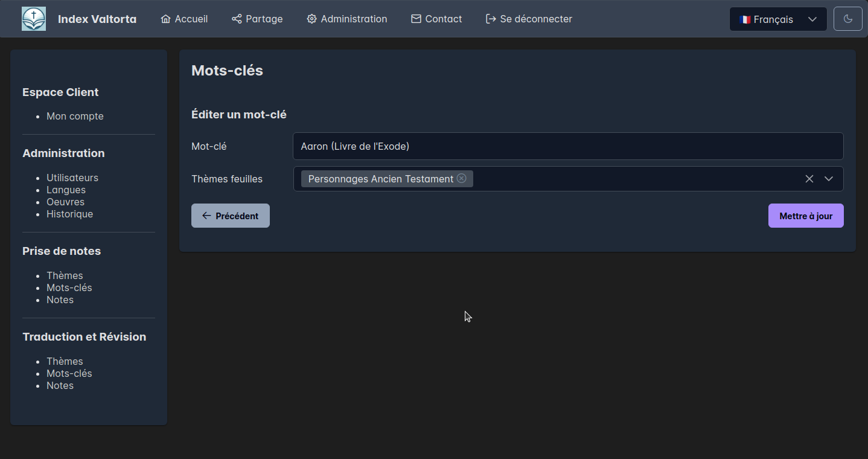
Task: Open the Partage menu item
Action: pyautogui.click(x=257, y=19)
